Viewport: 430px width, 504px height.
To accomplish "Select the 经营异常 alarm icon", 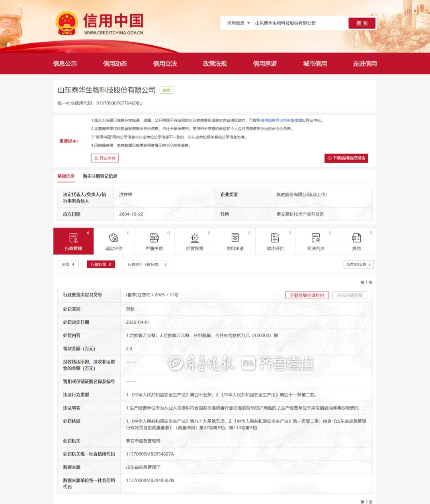I will (x=195, y=238).
